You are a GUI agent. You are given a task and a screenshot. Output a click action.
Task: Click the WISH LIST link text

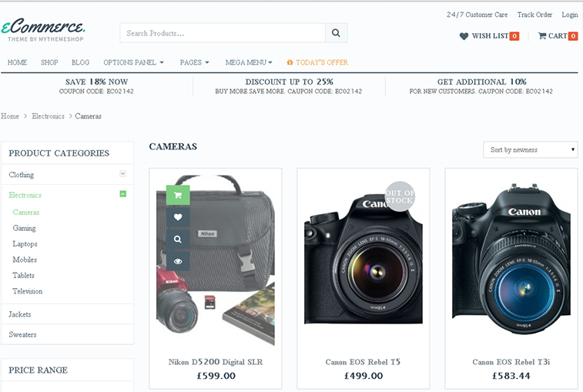pos(490,36)
